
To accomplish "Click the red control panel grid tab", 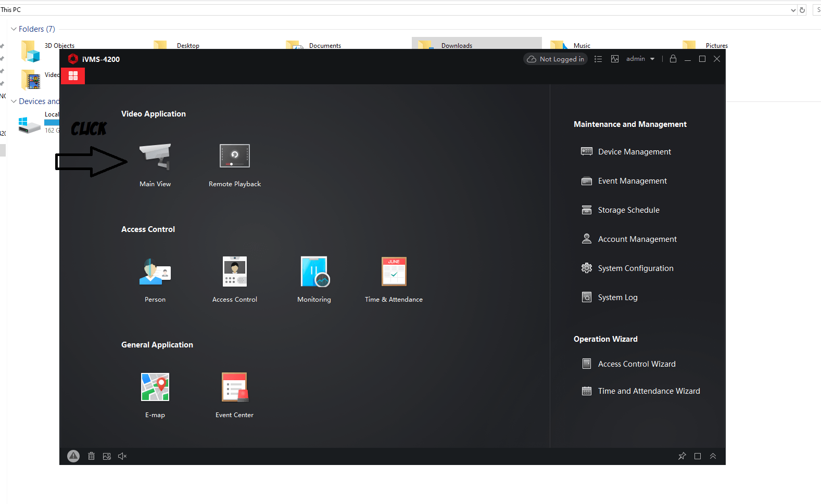I will pos(73,76).
